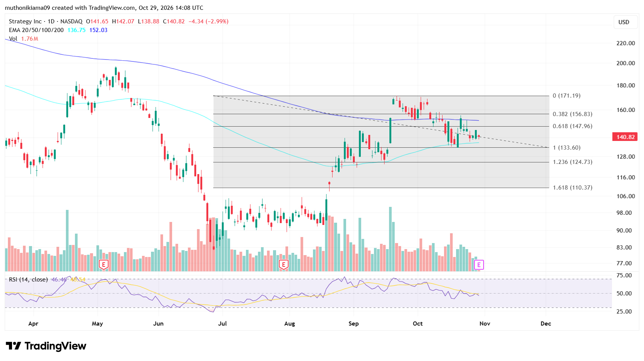Click the RSI 75.00 scale label

coord(624,275)
